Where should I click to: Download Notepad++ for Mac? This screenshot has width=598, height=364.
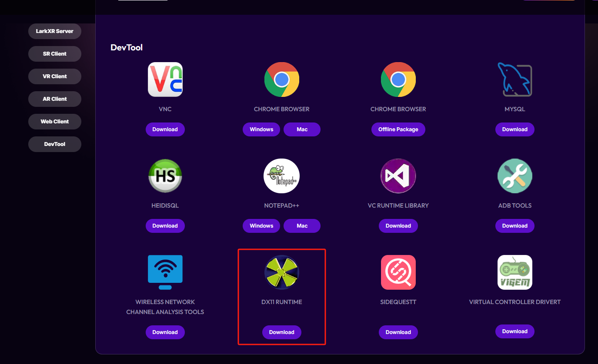pos(302,226)
